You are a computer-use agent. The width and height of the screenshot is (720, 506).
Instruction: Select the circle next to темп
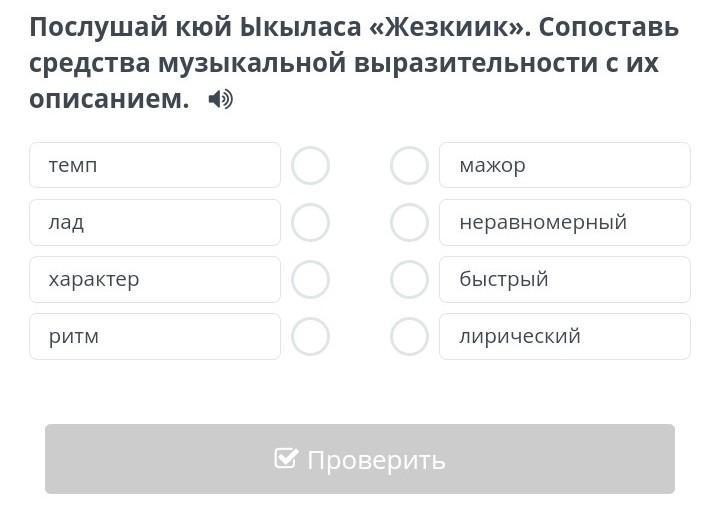[x=310, y=166]
